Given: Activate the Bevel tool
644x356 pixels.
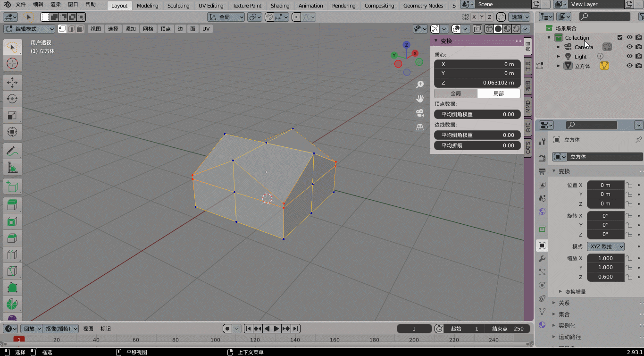Looking at the screenshot, I should tap(13, 238).
